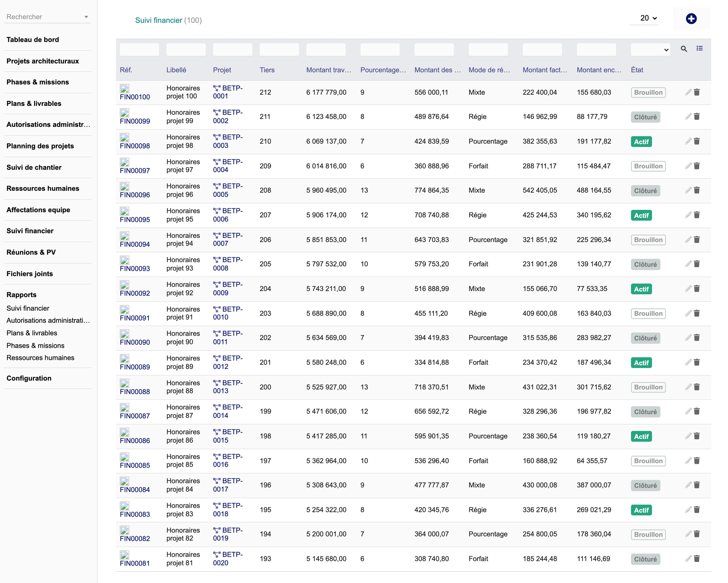Screen dimensions: 728x583
Task: Edit row FIN00088 with pencil icon
Action: coord(688,387)
